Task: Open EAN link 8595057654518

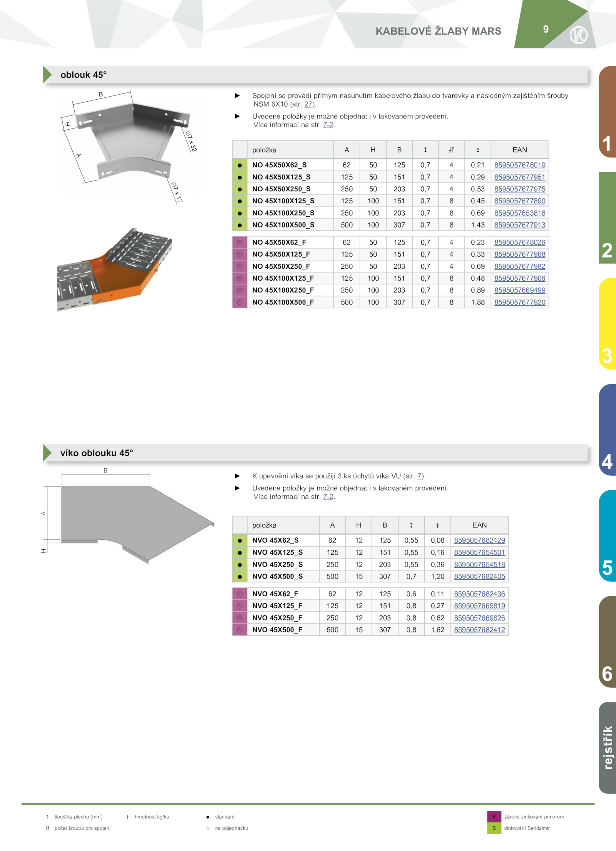Action: 479,565
